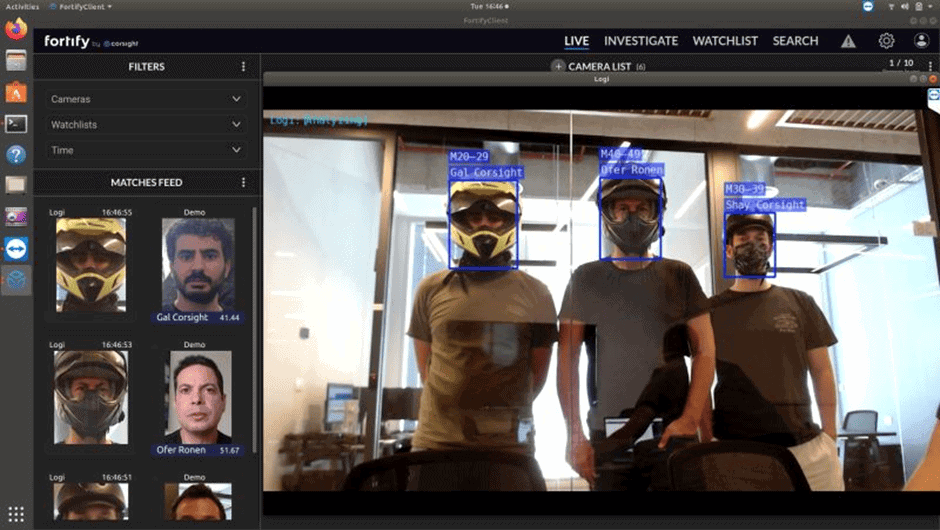Open Matches Feed three-dot menu
The height and width of the screenshot is (530, 940).
tap(243, 182)
